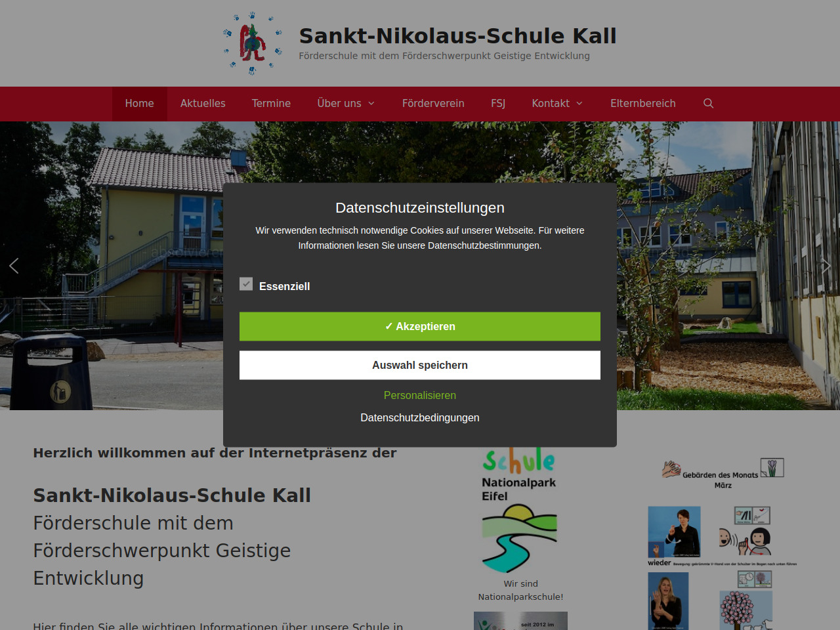
Task: Click the school logo with handprints
Action: 253,43
